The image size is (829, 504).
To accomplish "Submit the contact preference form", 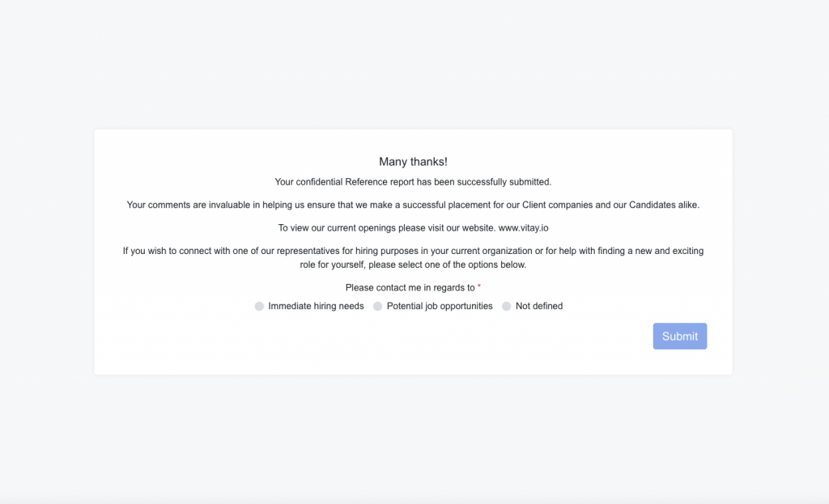I will pos(680,336).
